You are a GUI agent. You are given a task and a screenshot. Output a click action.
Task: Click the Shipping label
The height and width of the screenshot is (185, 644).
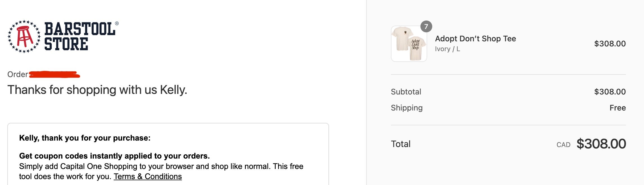click(x=407, y=108)
